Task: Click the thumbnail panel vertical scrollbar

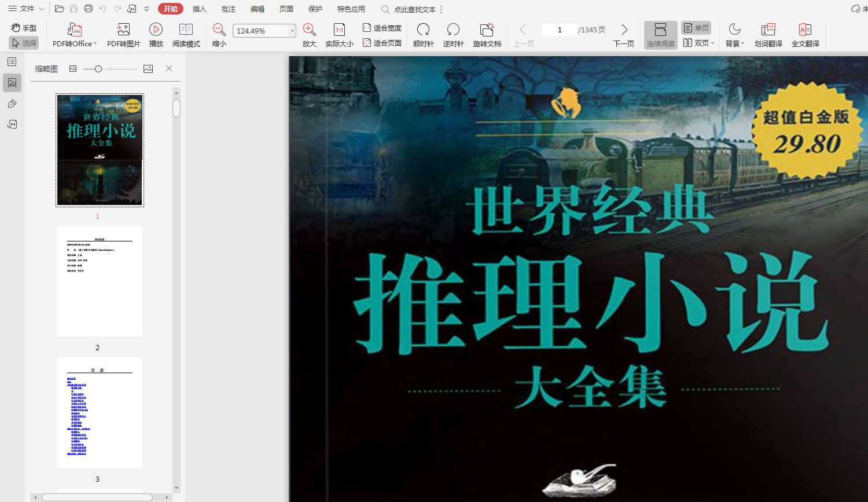Action: click(x=176, y=108)
